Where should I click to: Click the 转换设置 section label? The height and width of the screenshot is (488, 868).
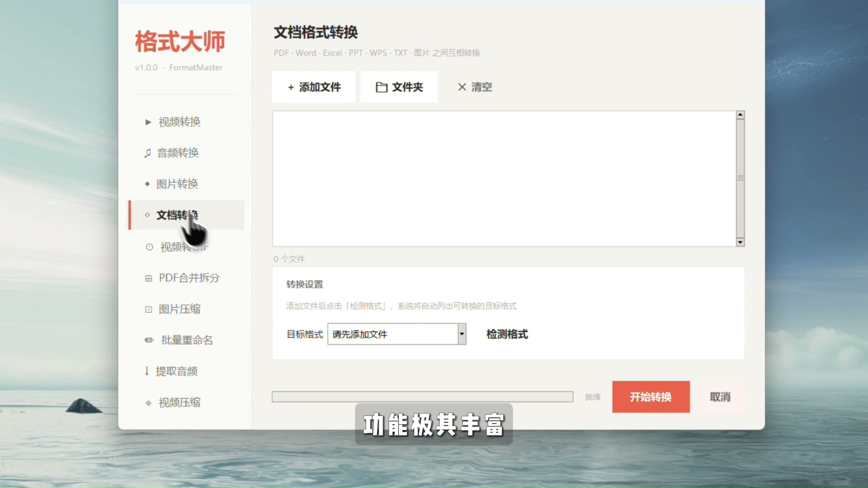304,284
